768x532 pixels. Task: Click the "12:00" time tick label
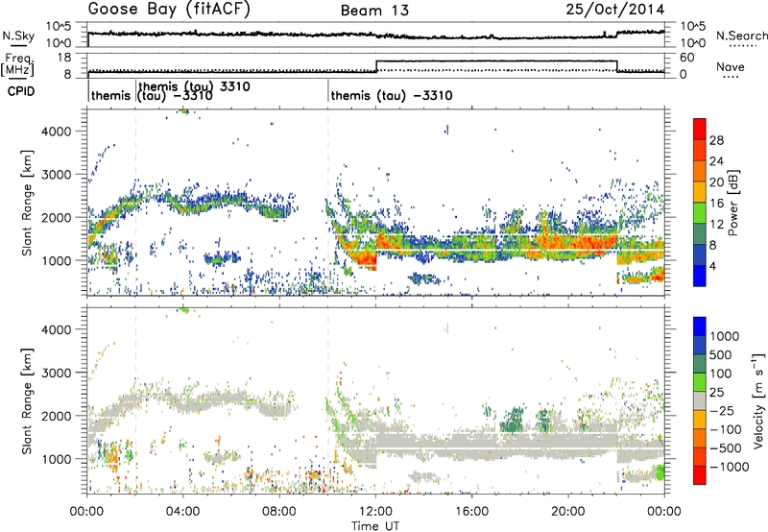click(375, 512)
